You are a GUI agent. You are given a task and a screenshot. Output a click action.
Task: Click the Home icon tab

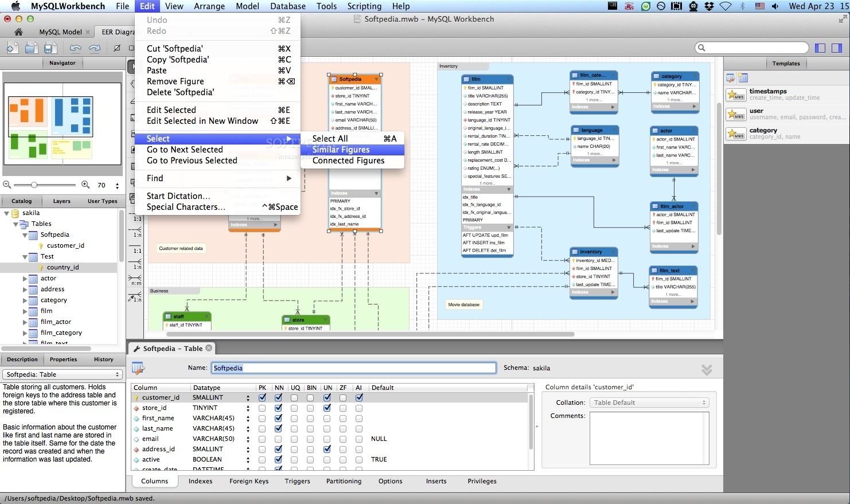click(x=18, y=32)
